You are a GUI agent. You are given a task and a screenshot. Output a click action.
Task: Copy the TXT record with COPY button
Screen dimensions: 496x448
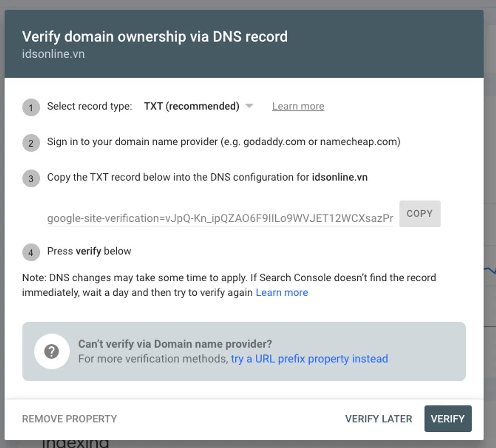420,214
